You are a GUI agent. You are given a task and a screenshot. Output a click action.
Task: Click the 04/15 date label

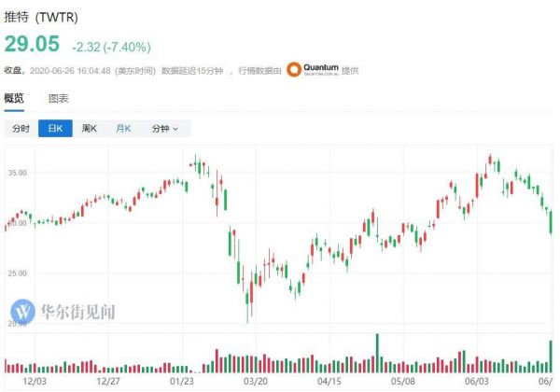[329, 381]
